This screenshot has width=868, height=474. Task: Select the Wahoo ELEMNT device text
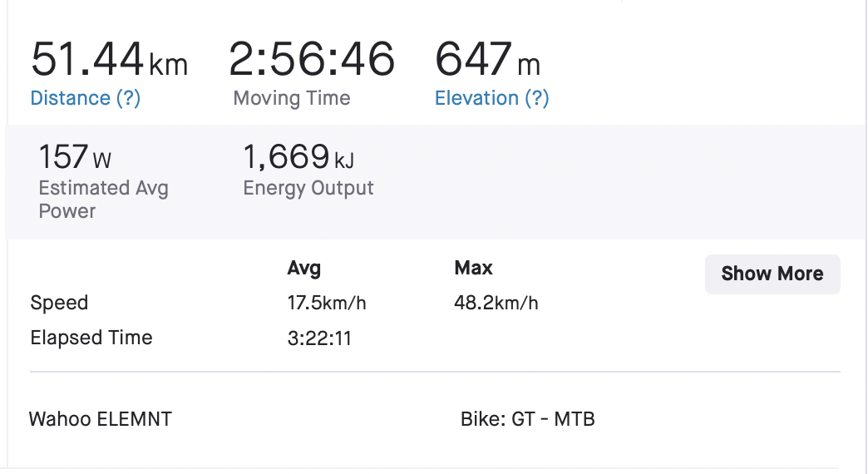pos(101,419)
